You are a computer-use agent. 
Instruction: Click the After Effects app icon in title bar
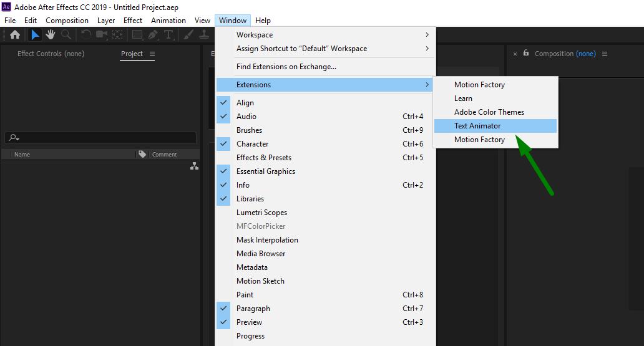click(x=6, y=7)
